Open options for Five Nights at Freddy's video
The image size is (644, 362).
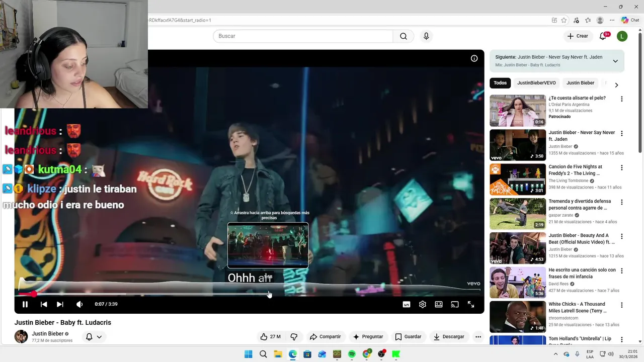tap(622, 168)
